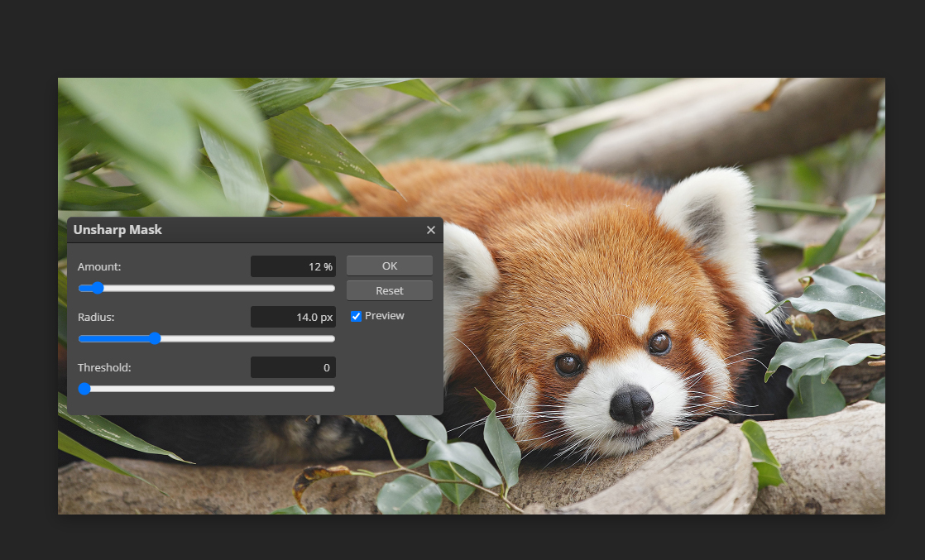This screenshot has width=925, height=560.
Task: Click the far right end of Radius slider track
Action: click(332, 338)
